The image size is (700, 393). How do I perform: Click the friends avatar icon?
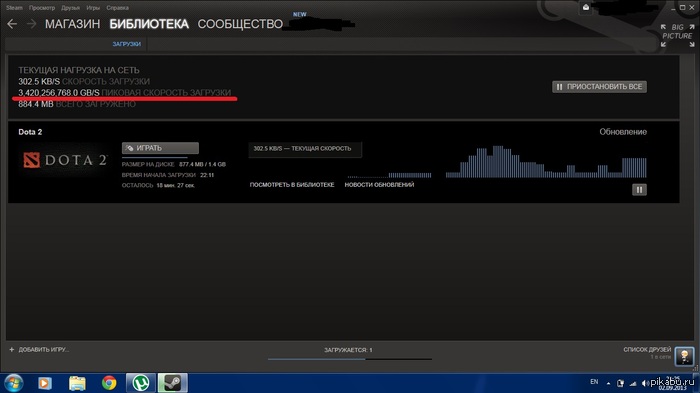pyautogui.click(x=684, y=356)
